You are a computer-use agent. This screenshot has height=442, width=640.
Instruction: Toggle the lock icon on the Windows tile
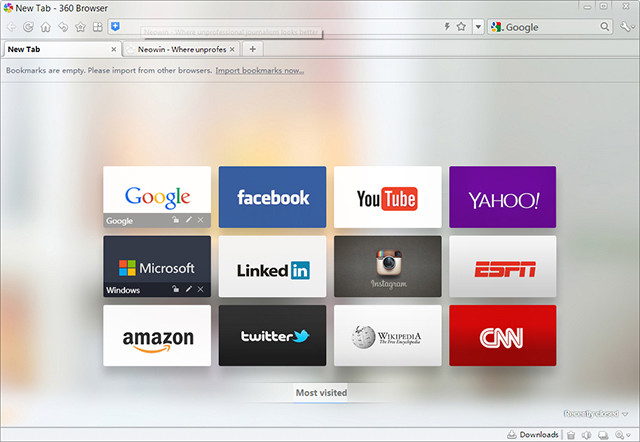(x=176, y=289)
